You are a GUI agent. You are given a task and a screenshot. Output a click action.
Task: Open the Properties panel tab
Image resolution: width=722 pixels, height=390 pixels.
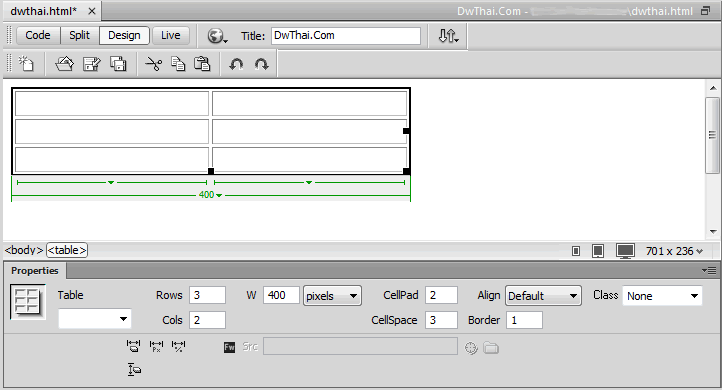[35, 271]
